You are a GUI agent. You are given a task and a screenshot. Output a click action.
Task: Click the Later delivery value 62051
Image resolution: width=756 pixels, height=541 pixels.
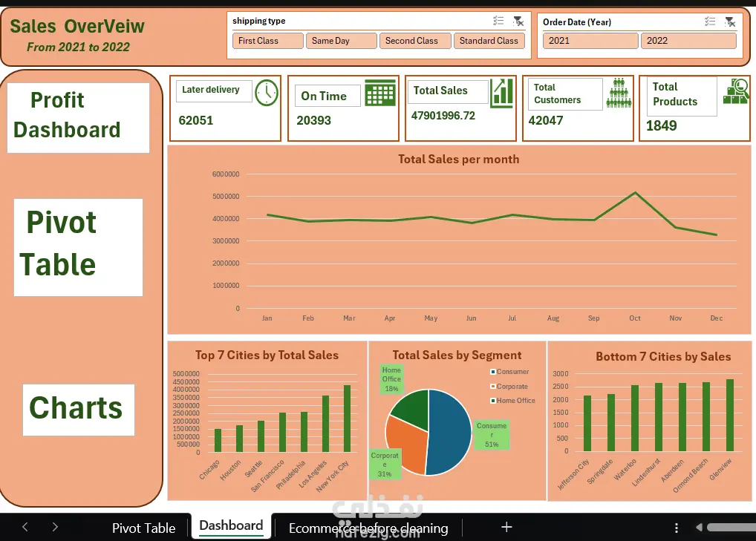coord(196,120)
